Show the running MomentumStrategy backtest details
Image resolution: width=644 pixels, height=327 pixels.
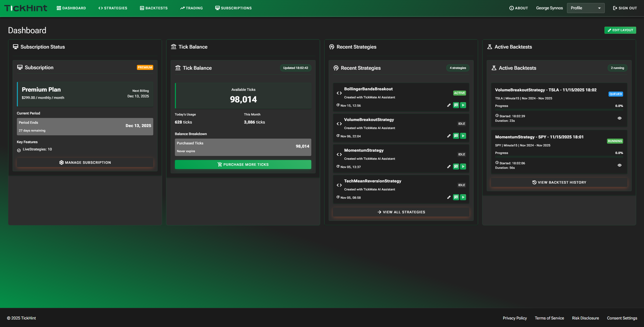point(620,165)
